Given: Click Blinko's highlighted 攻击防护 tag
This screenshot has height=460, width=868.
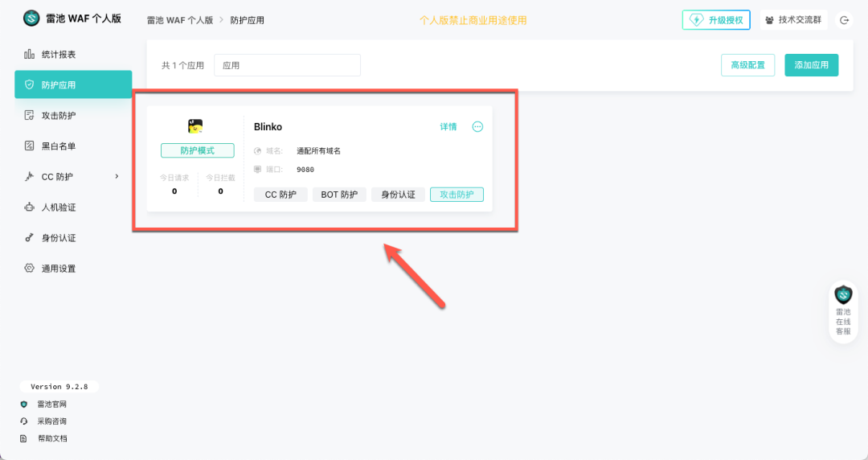Looking at the screenshot, I should [x=457, y=195].
